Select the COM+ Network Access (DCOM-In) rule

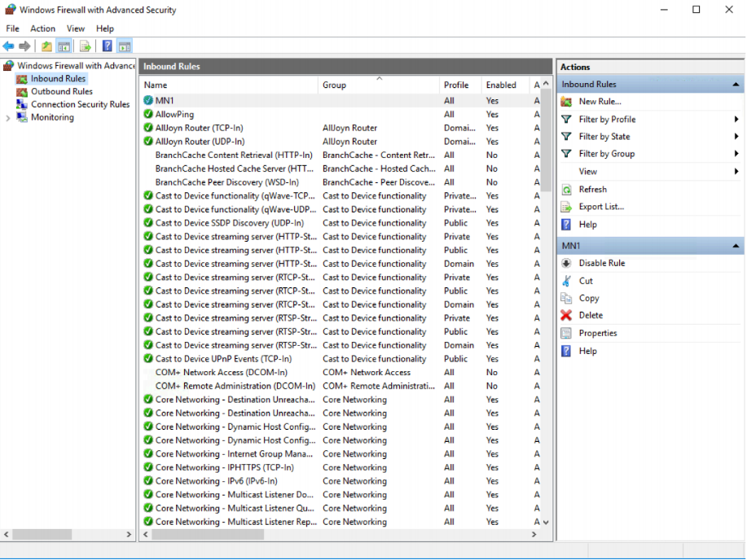tap(341, 372)
